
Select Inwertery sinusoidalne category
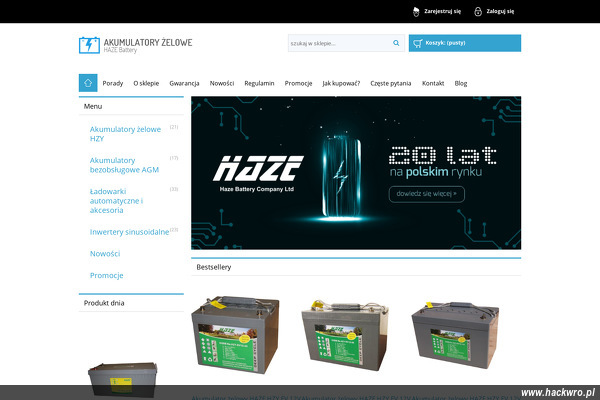click(129, 232)
